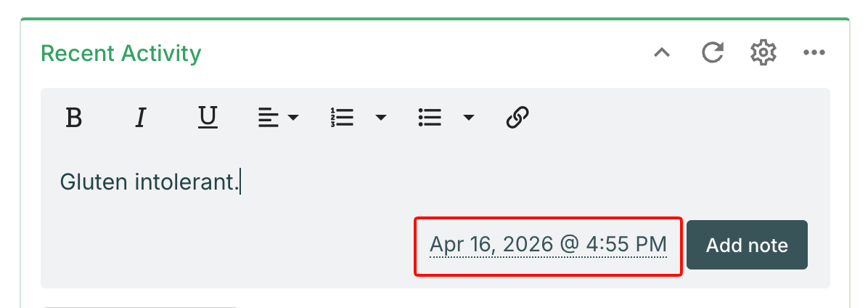Image resolution: width=868 pixels, height=308 pixels.
Task: Open the more options ellipsis menu
Action: (x=814, y=52)
